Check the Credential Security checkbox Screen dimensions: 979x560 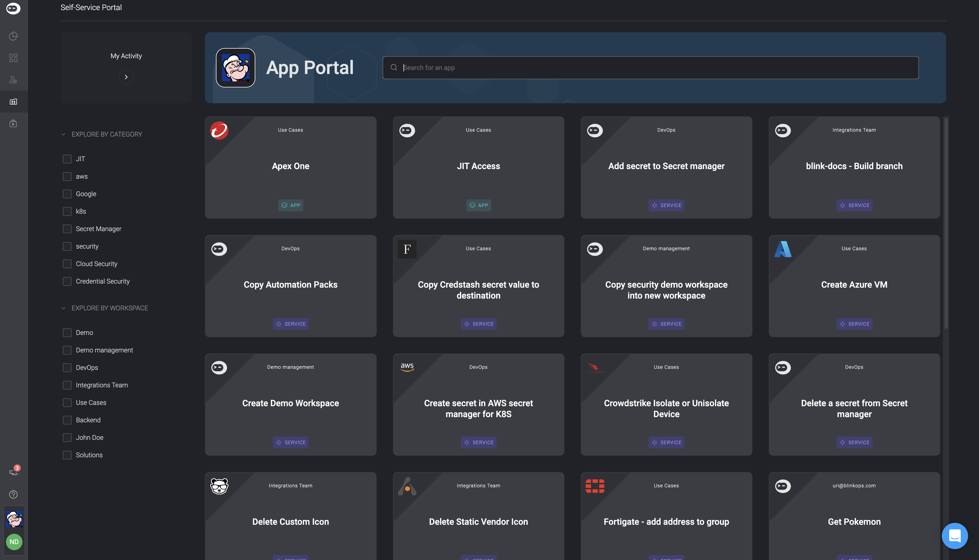pos(67,282)
